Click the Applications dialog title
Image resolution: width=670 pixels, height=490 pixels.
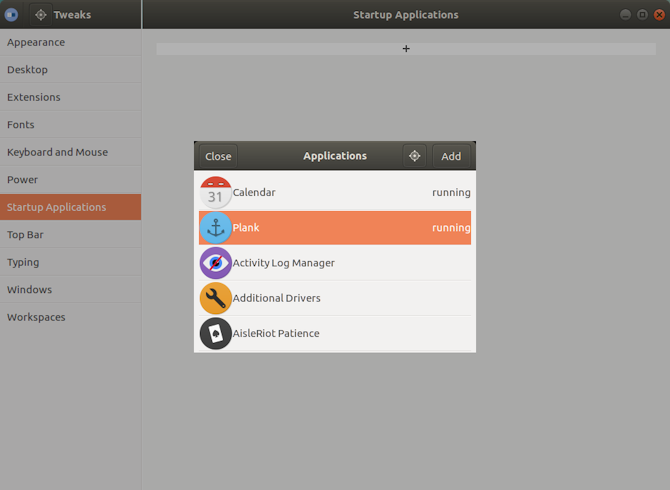click(x=335, y=156)
